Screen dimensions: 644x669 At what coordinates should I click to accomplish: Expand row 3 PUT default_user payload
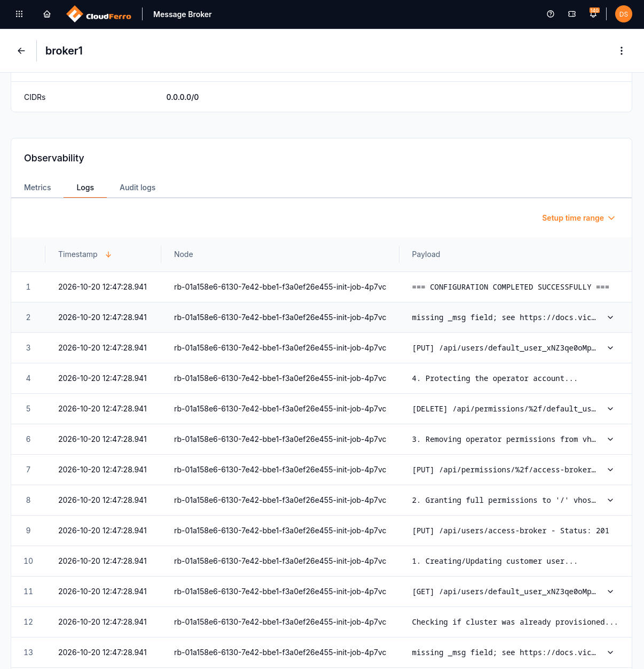610,348
